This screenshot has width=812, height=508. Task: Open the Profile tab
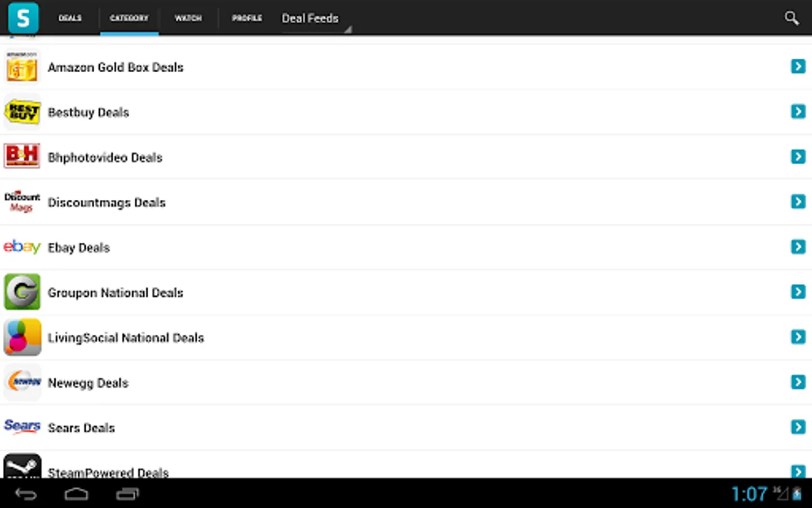pos(247,18)
